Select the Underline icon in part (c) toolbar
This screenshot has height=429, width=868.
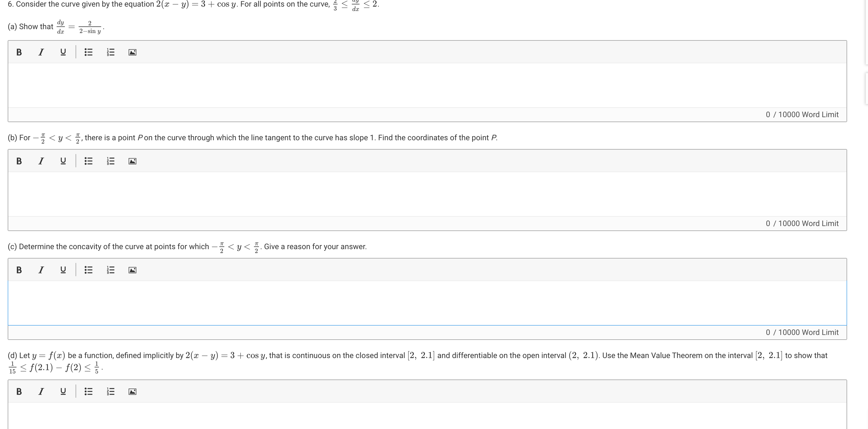[63, 269]
